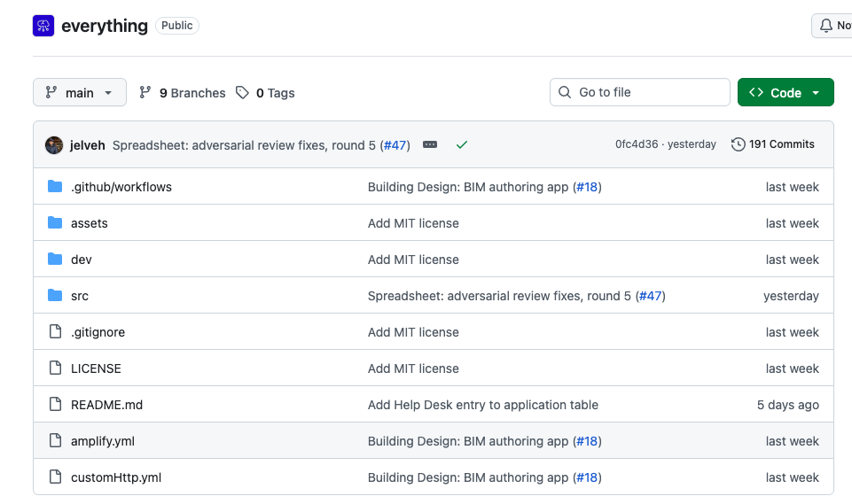852x504 pixels.
Task: View the 9 Branches link
Action: [x=182, y=93]
